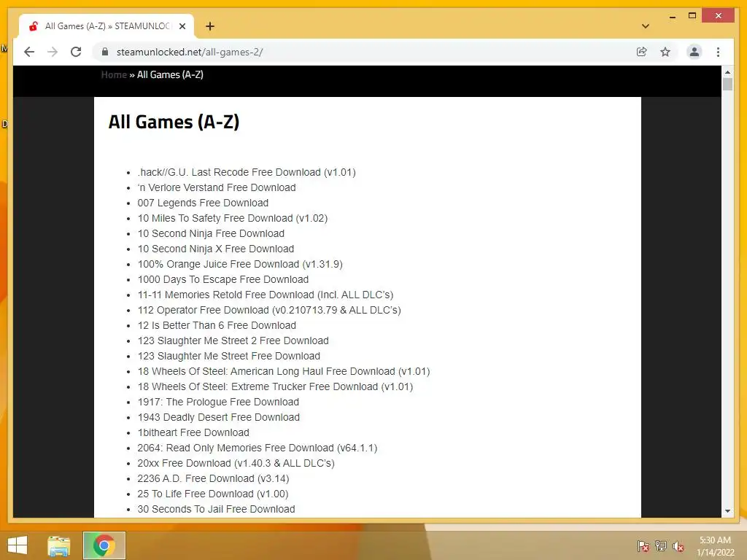Close the All Games (A-Z) tab
The height and width of the screenshot is (560, 747).
coord(182,26)
